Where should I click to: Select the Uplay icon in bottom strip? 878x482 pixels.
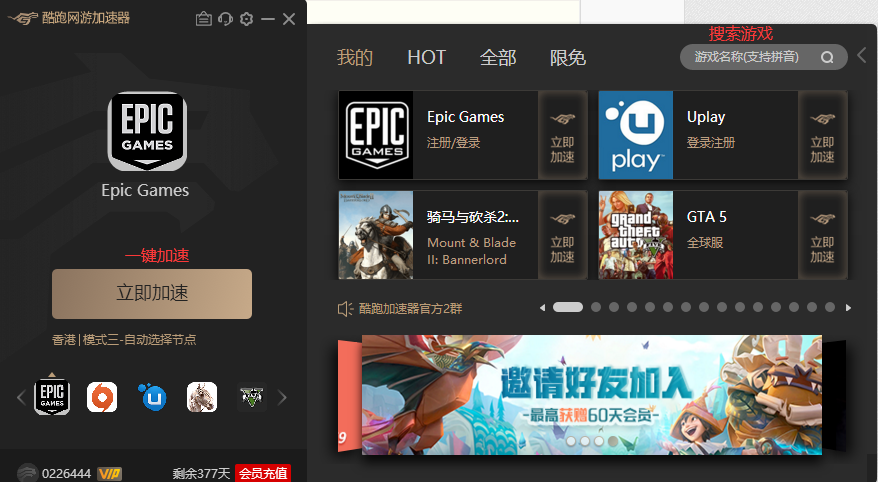tap(152, 397)
